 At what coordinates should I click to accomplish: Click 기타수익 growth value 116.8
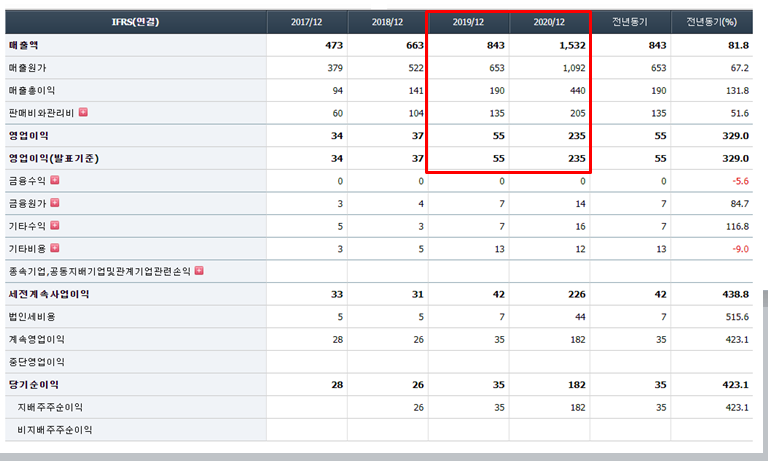(738, 226)
